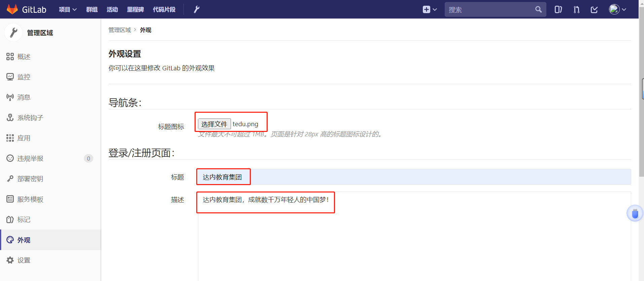Click the 标记 labels icon
The height and width of the screenshot is (281, 644).
point(10,219)
